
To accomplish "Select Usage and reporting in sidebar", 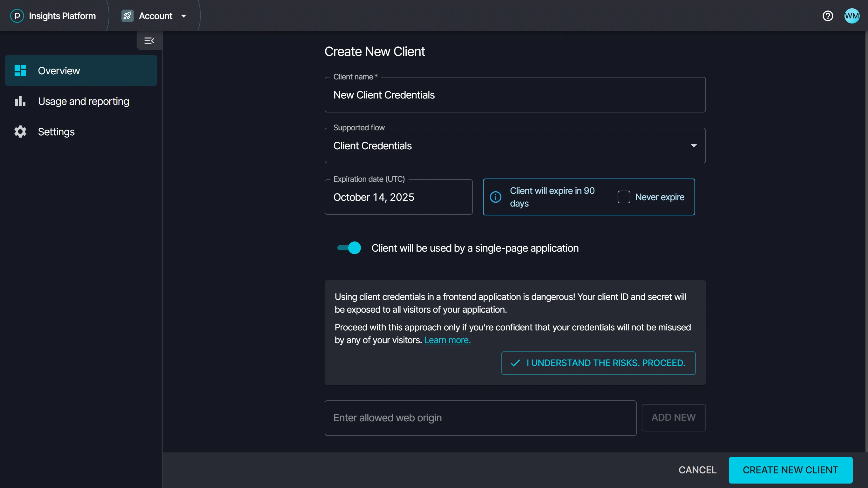I will pos(83,101).
